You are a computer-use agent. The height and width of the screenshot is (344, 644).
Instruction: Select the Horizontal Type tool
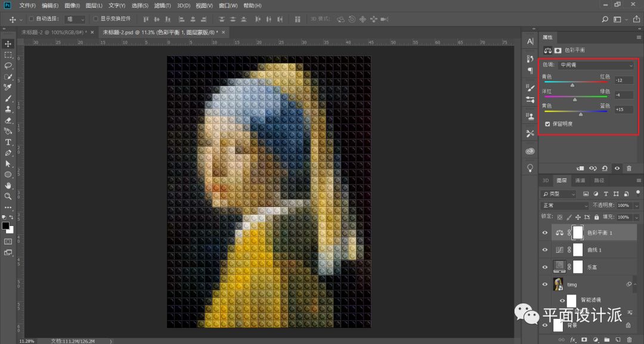point(8,142)
